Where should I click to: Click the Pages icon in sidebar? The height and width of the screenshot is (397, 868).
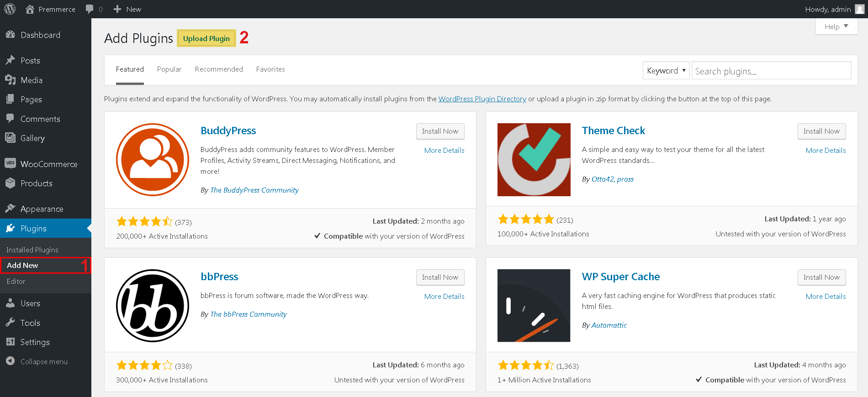[x=10, y=99]
